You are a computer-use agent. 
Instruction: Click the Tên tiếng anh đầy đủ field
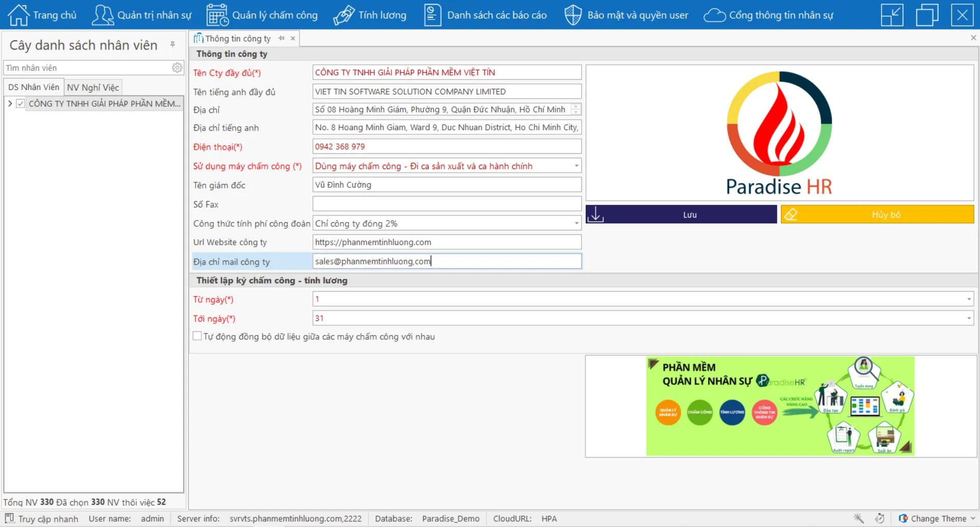pos(447,91)
